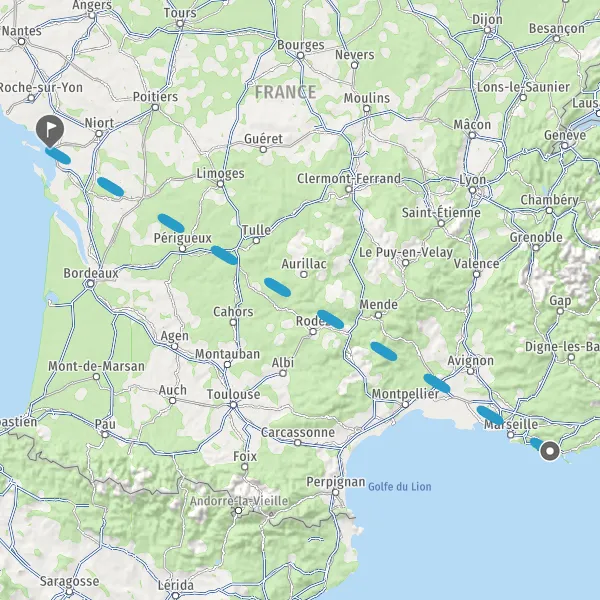
Task: Select the route dash below Avignon
Action: (x=437, y=383)
